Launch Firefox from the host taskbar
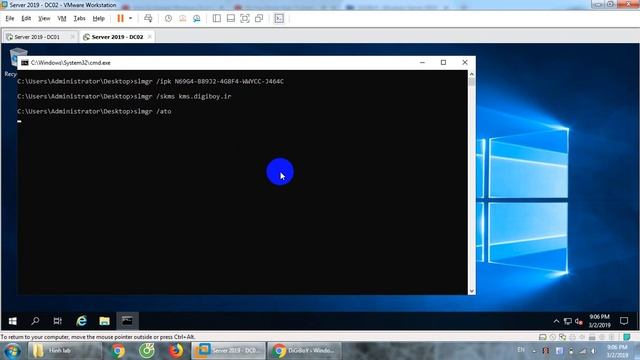640x360 pixels. click(176, 351)
